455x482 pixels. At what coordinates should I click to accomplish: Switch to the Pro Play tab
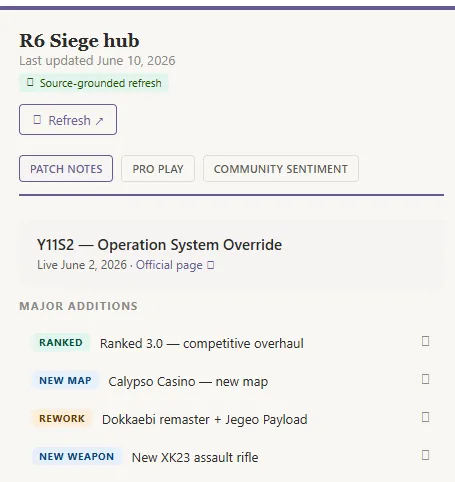158,169
